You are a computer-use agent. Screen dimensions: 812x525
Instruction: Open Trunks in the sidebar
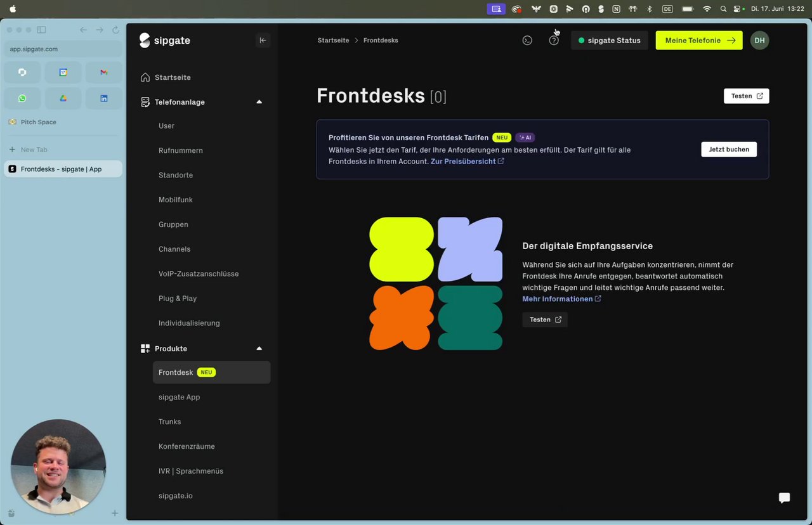click(x=169, y=422)
